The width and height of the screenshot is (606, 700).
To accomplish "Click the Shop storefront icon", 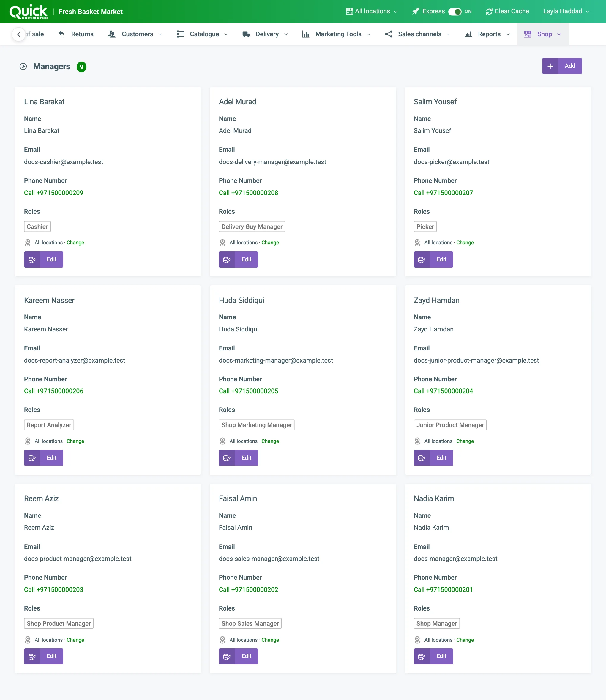I will [x=528, y=34].
